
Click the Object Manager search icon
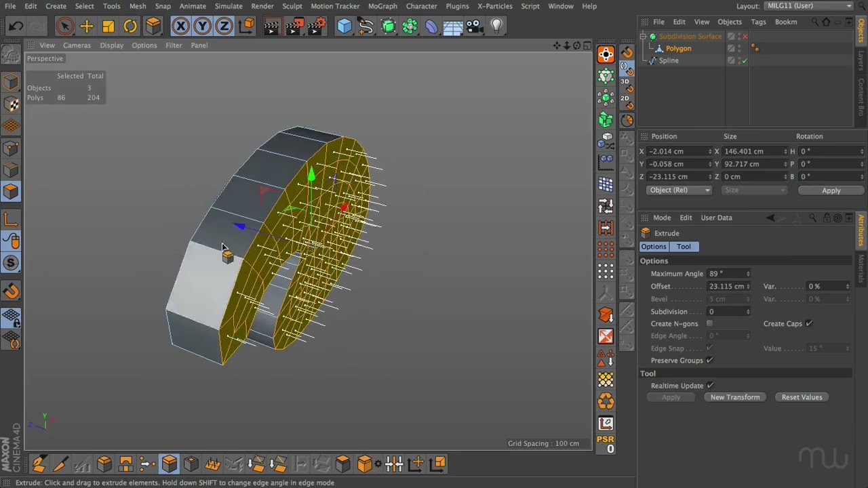pos(814,22)
